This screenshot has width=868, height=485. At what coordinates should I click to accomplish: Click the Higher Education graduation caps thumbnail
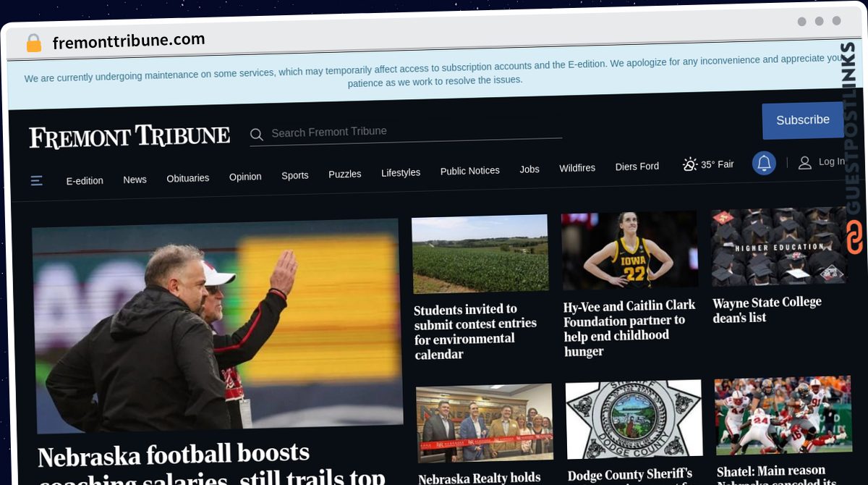pos(779,247)
